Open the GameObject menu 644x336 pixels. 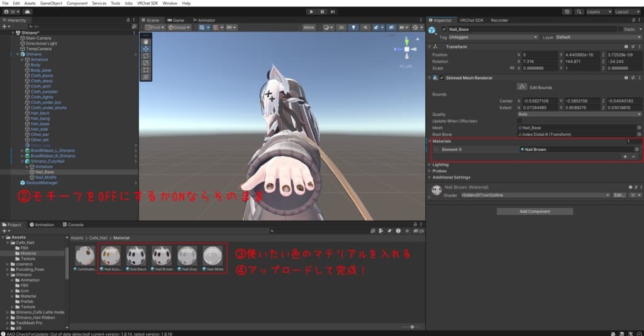(51, 3)
